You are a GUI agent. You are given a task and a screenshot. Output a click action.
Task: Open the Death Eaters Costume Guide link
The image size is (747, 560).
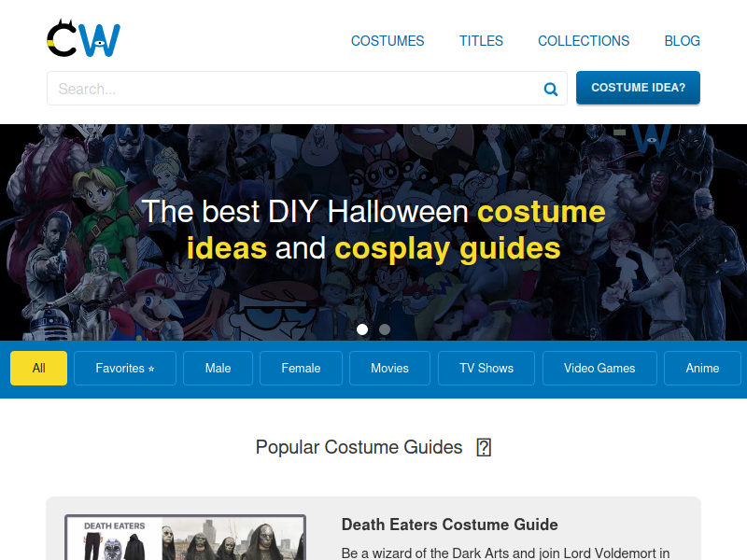coord(450,525)
